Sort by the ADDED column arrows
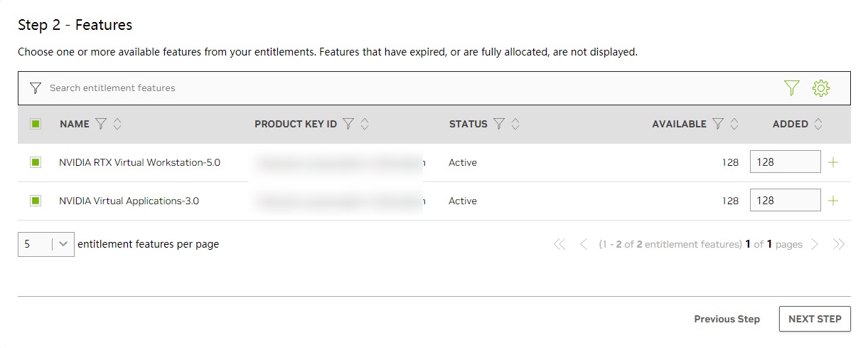Image resolution: width=868 pixels, height=348 pixels. pos(818,124)
